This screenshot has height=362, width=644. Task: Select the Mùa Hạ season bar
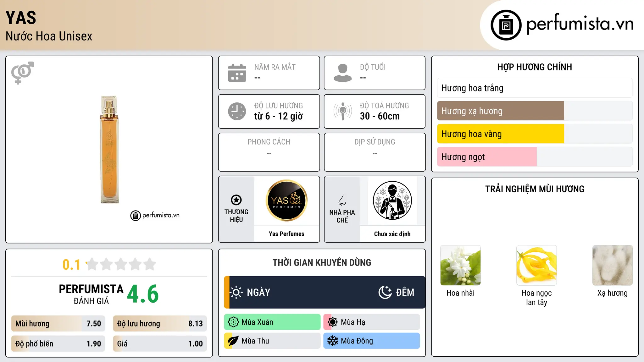[372, 322]
